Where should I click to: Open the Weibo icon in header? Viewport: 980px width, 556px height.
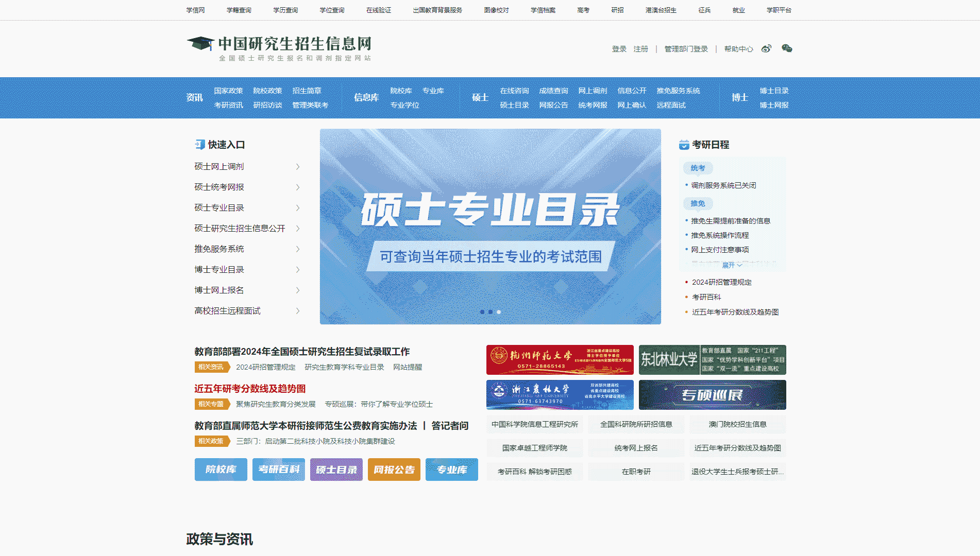click(767, 49)
